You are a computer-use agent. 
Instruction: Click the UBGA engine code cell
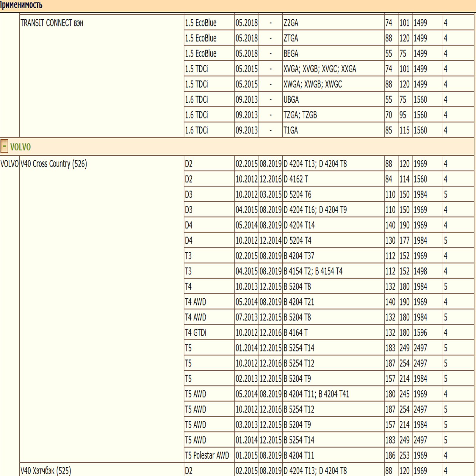coord(291,100)
